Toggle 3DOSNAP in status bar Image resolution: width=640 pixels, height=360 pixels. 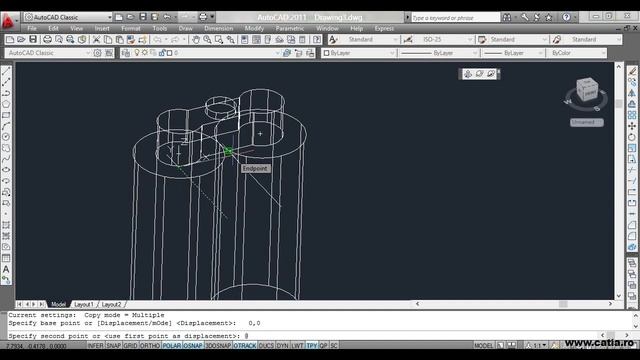(x=218, y=346)
